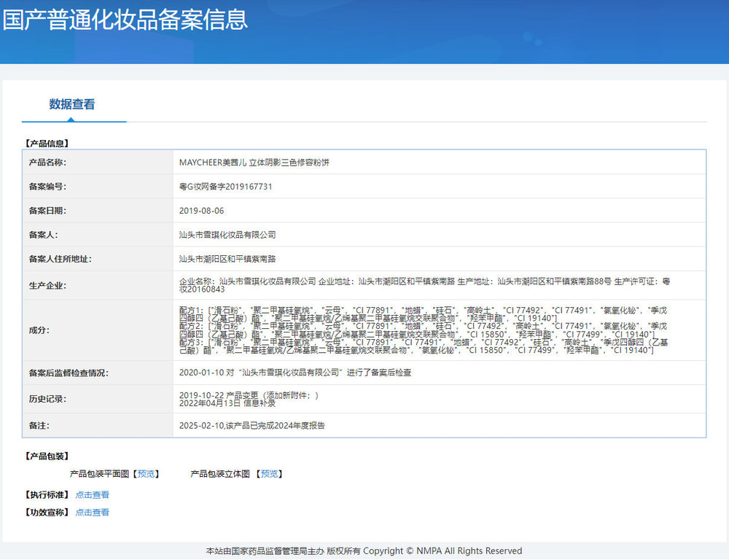Click the 备注 row label
The width and height of the screenshot is (729, 560).
point(39,426)
